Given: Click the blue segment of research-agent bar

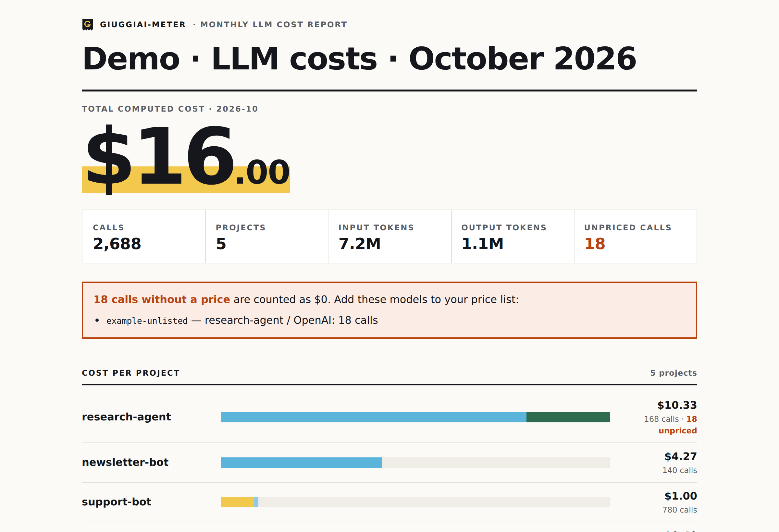Looking at the screenshot, I should 373,417.
